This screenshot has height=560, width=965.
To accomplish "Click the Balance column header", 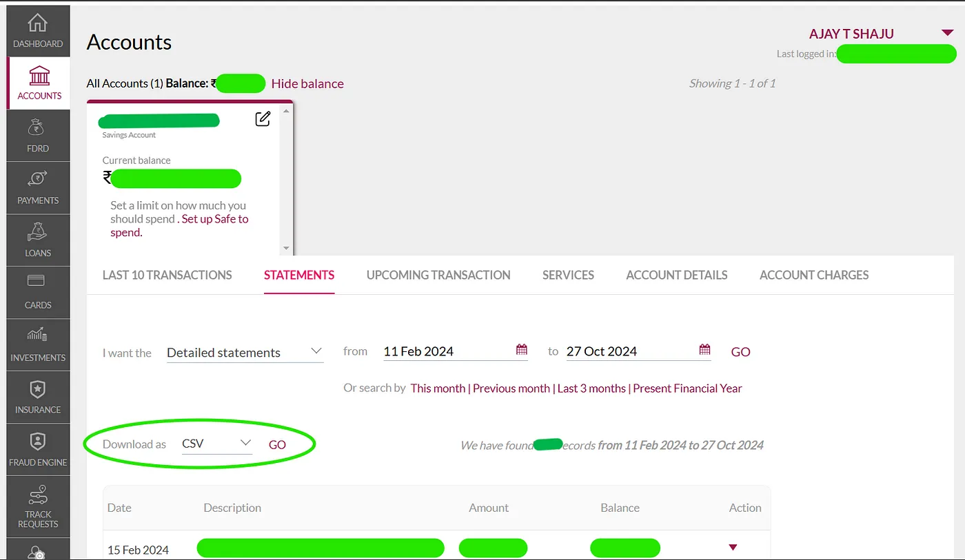I will [620, 508].
